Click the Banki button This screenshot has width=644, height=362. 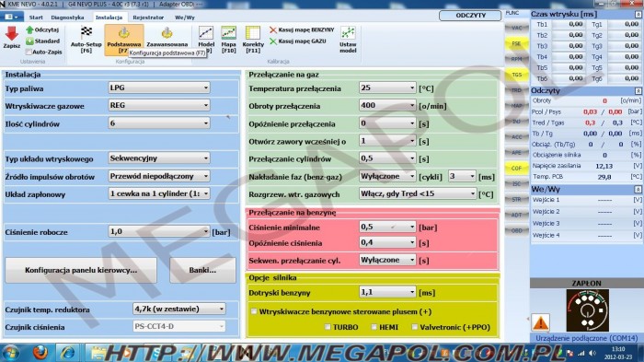click(202, 270)
